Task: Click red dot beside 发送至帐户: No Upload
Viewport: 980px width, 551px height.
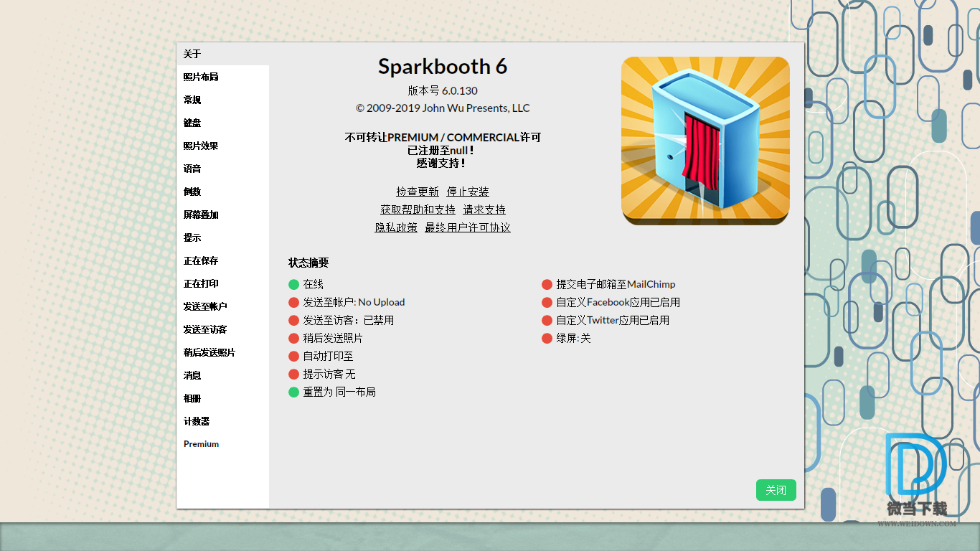Action: tap(293, 303)
